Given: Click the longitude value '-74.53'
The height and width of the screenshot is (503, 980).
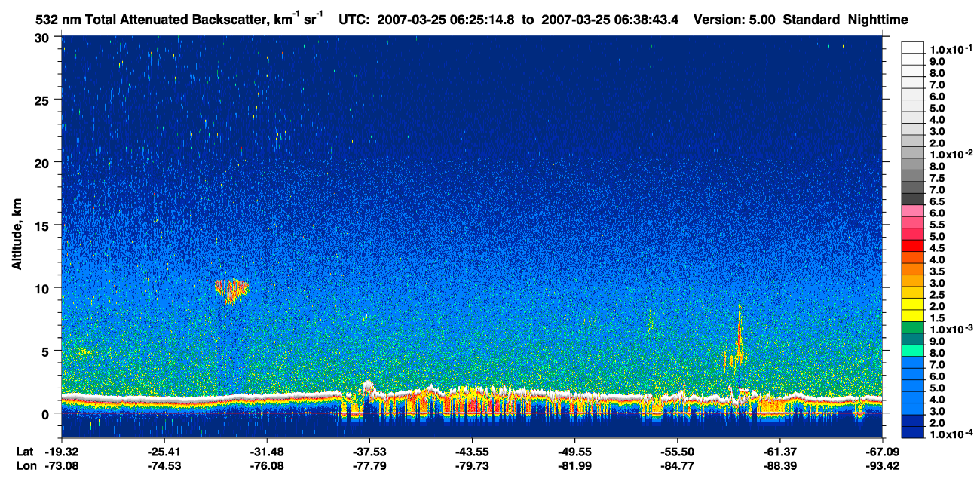Looking at the screenshot, I should [x=164, y=465].
